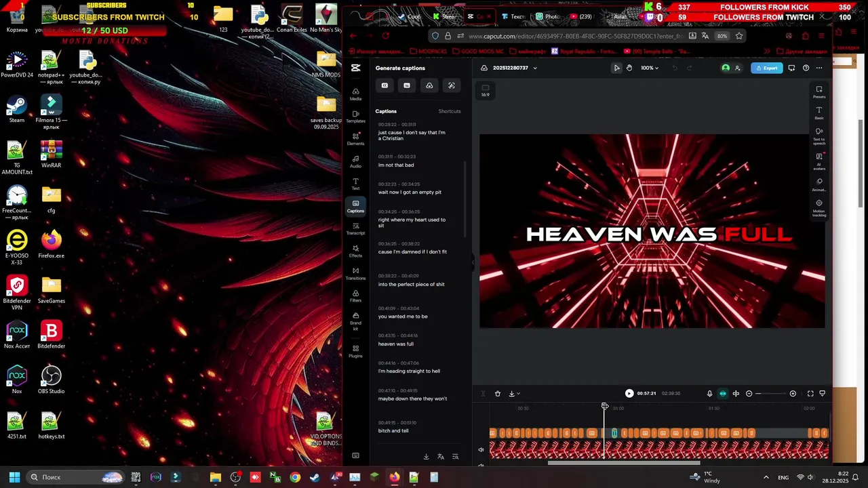Open AI avatars panel
This screenshot has width=868, height=488.
(819, 161)
